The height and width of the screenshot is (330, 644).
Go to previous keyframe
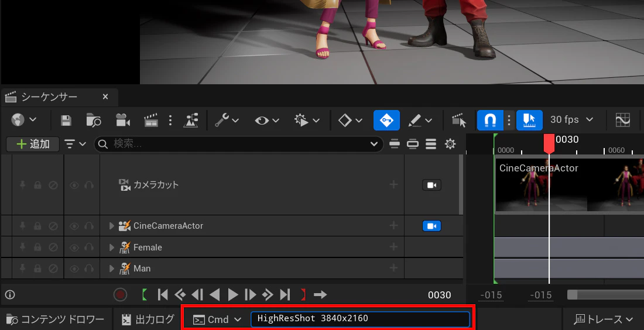pyautogui.click(x=180, y=295)
